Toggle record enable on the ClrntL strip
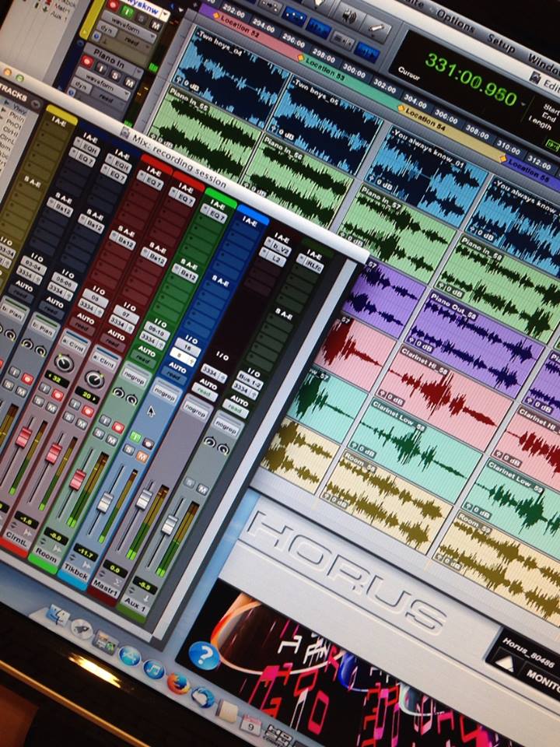Screen dimensions: 560x747 click(x=88, y=411)
